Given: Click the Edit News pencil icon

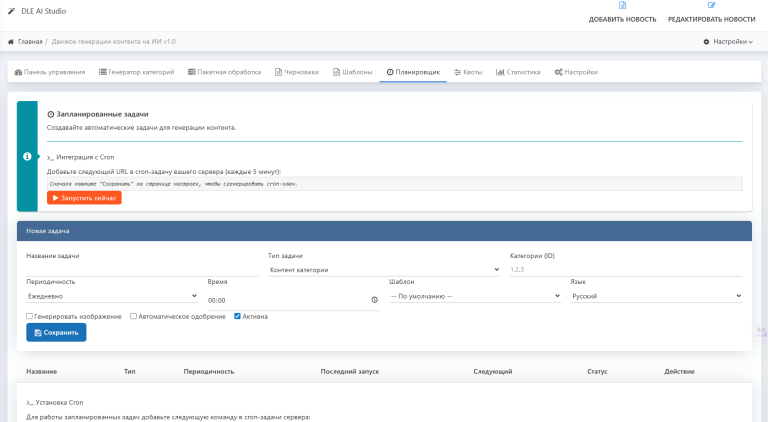Looking at the screenshot, I should [x=711, y=6].
